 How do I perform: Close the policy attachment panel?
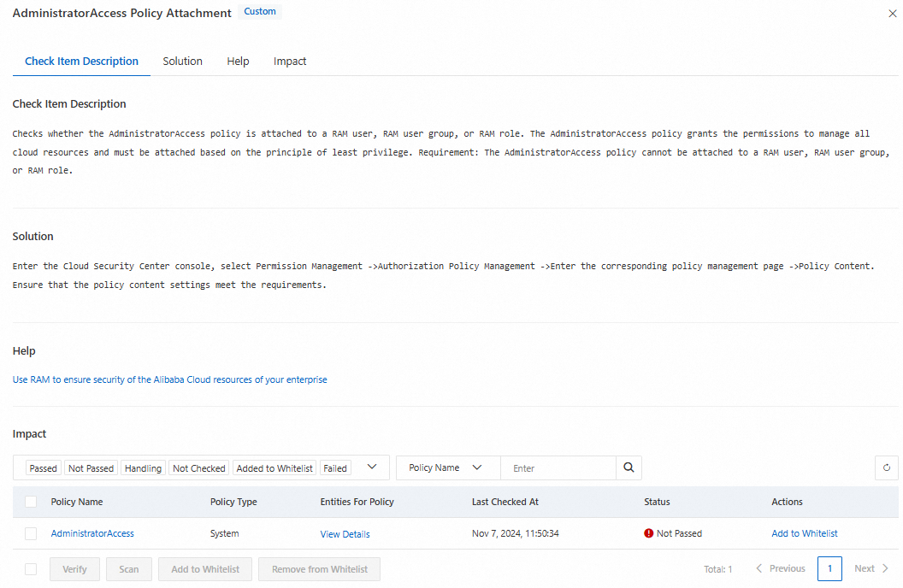[x=892, y=13]
